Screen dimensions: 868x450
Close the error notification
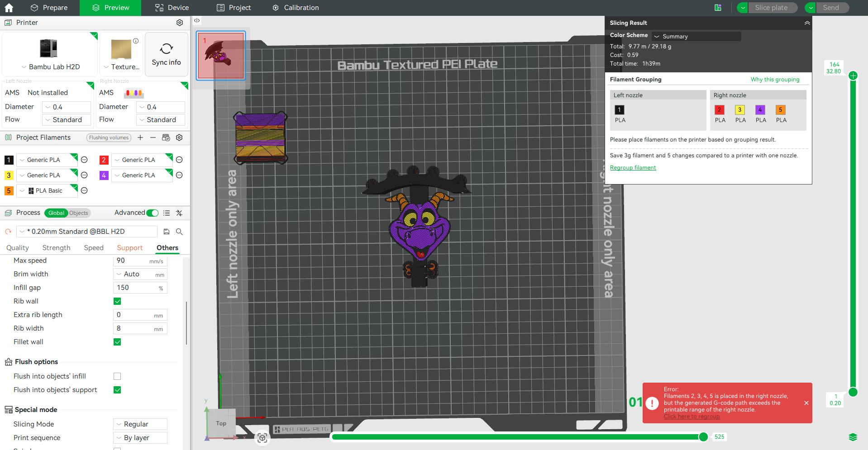(806, 403)
